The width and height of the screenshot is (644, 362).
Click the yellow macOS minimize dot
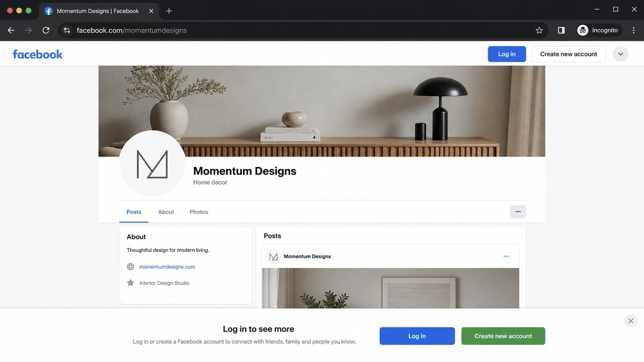pyautogui.click(x=19, y=11)
